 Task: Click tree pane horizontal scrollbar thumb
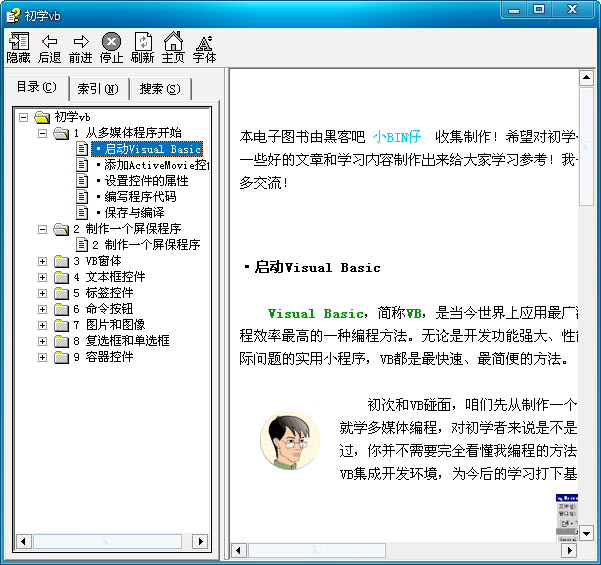tap(108, 541)
